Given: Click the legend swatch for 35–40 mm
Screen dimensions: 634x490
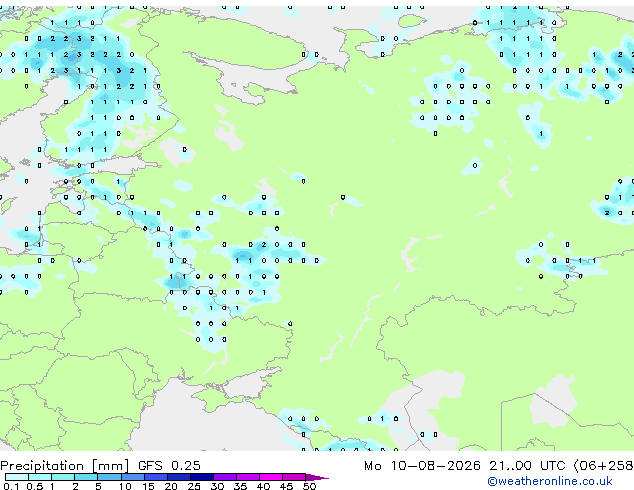Looking at the screenshot, I should coord(248,477).
